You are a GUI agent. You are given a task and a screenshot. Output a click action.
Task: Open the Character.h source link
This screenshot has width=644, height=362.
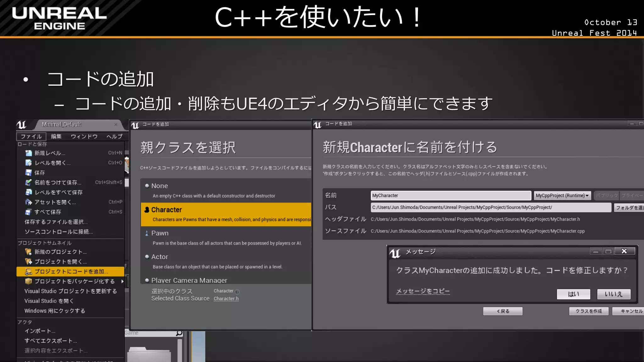(226, 299)
